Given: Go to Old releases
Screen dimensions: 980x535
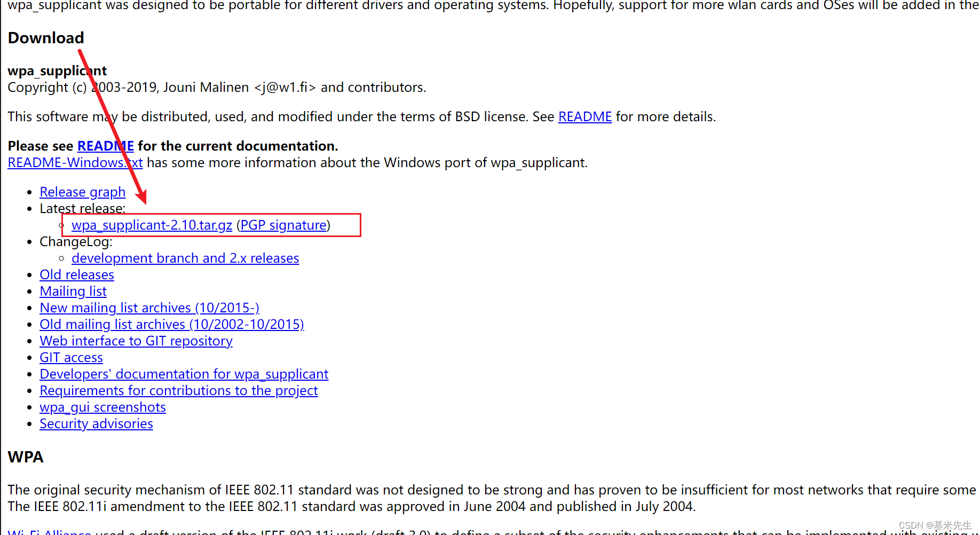Looking at the screenshot, I should [77, 274].
